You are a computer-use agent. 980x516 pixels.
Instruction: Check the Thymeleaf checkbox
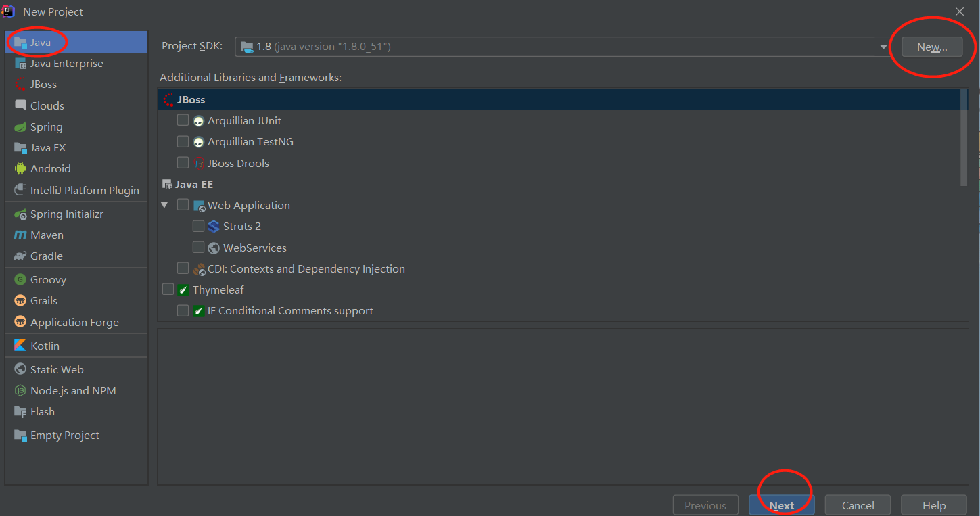coord(168,289)
